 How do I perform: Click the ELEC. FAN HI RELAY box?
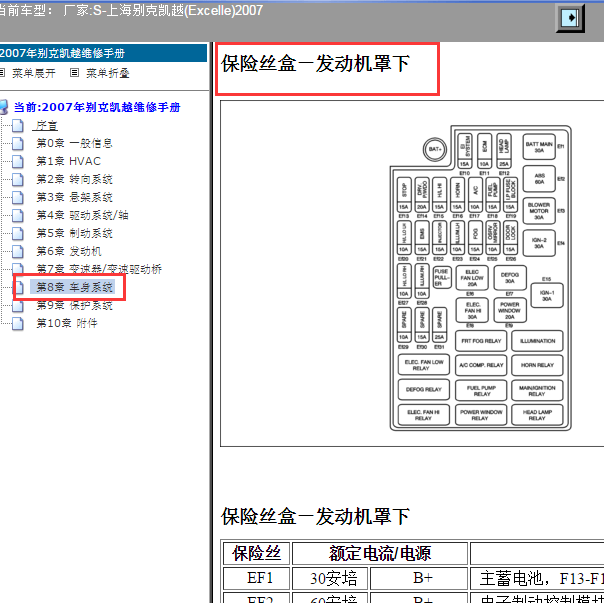(424, 415)
